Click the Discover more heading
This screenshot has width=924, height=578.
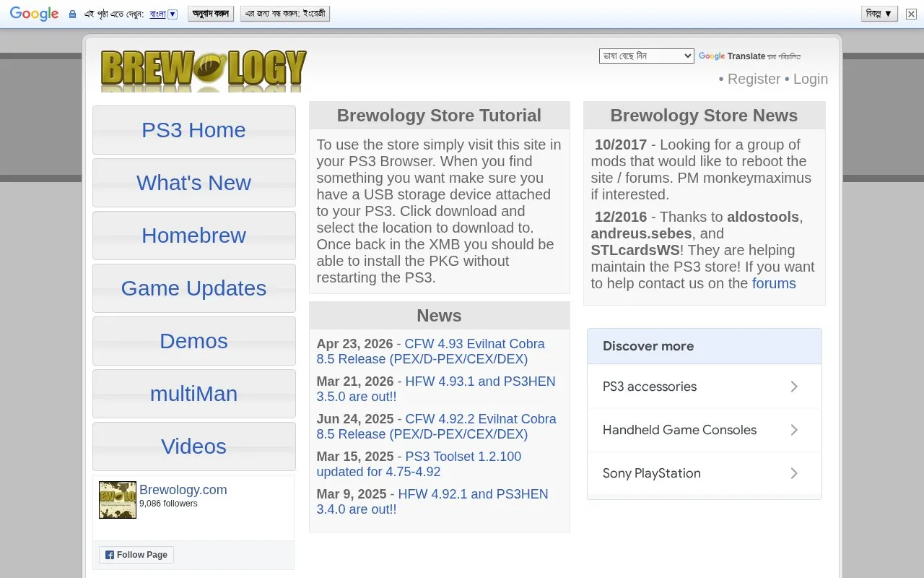(x=648, y=346)
